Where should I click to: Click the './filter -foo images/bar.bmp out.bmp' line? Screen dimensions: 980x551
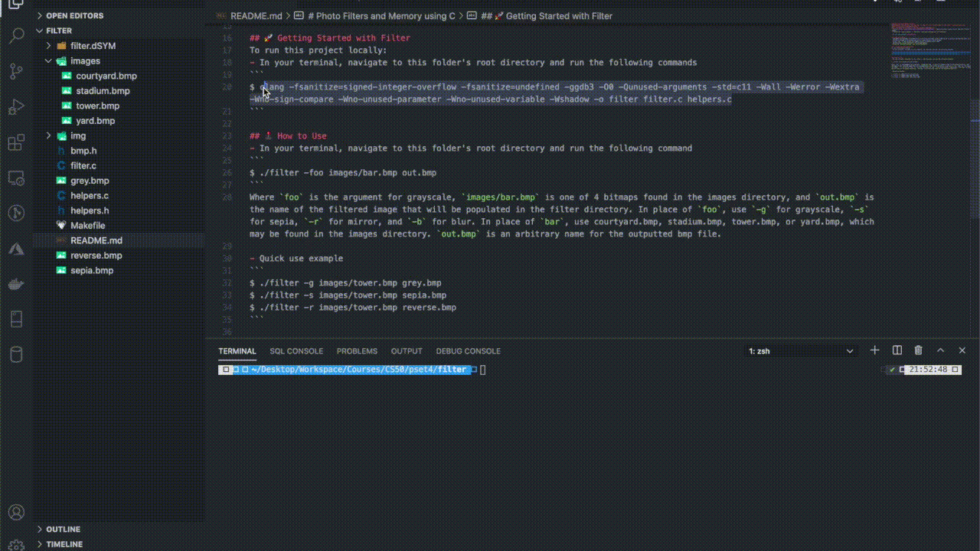coord(343,173)
